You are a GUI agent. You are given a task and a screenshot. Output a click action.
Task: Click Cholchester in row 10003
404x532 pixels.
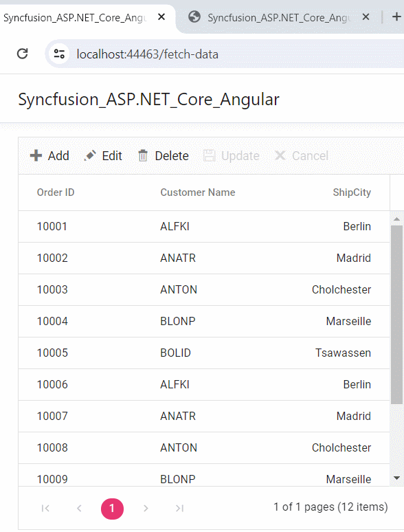coord(341,289)
